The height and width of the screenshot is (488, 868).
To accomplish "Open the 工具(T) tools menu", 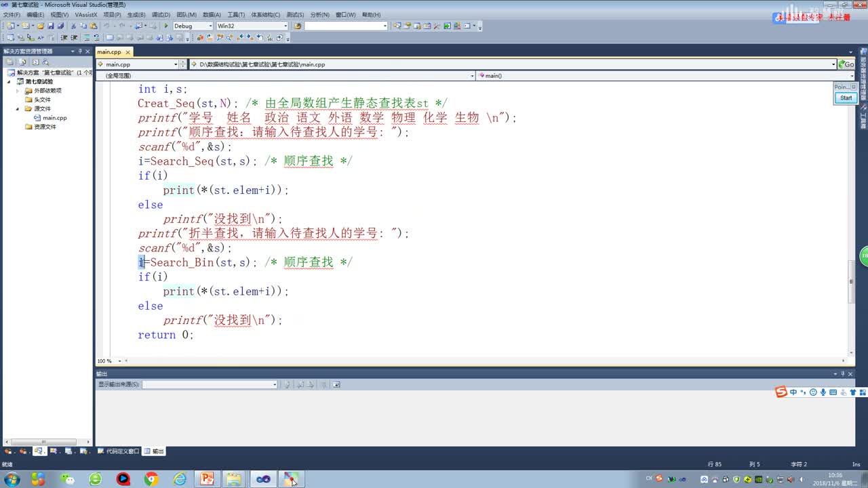I will tap(236, 14).
